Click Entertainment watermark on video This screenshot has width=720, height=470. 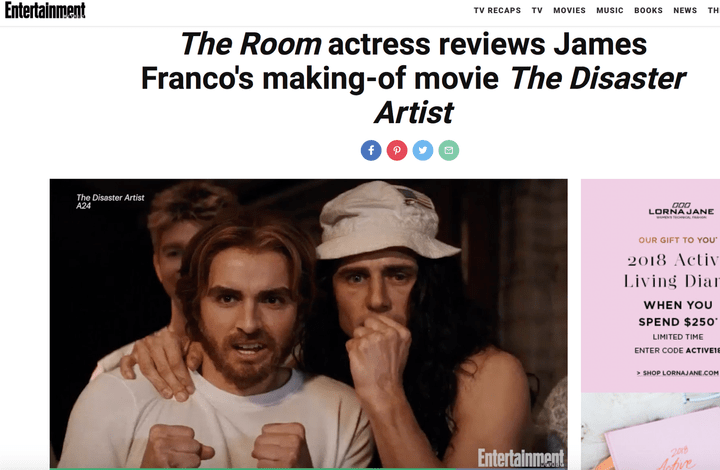[x=521, y=458]
